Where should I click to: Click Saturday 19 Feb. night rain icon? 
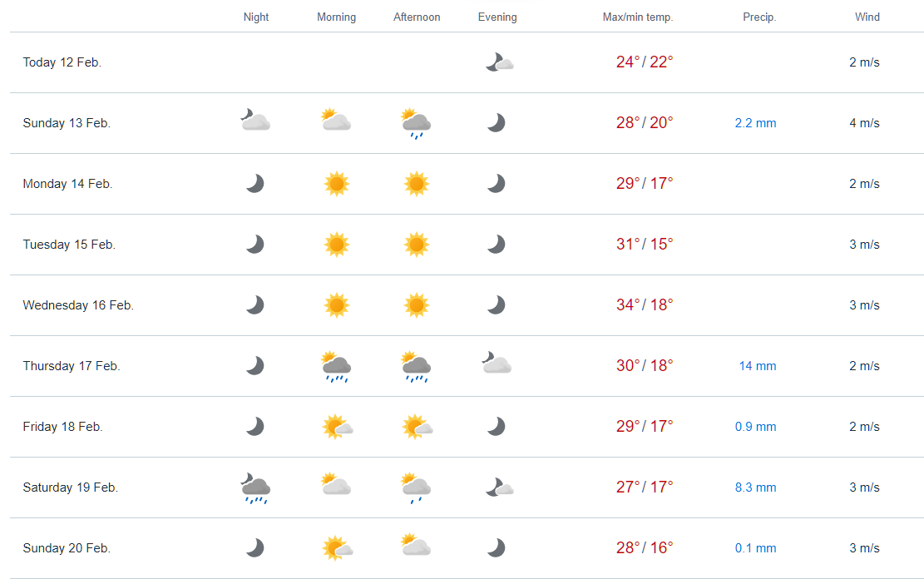click(x=255, y=488)
